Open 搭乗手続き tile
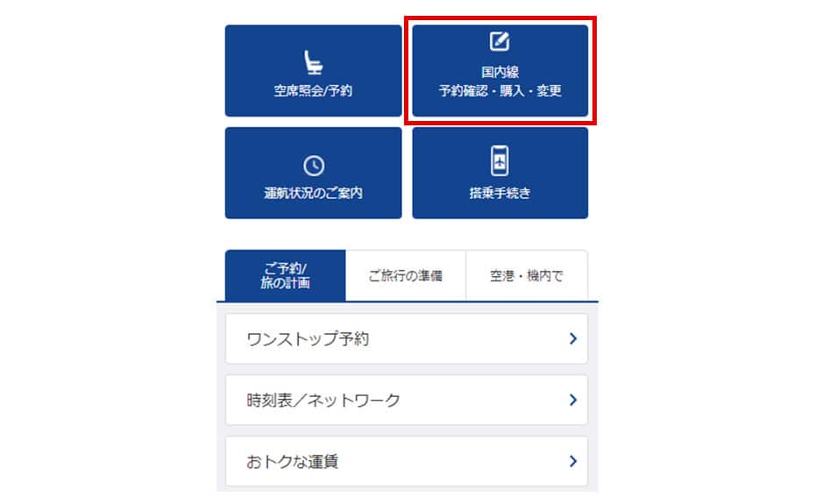Image resolution: width=815 pixels, height=504 pixels. [500, 173]
